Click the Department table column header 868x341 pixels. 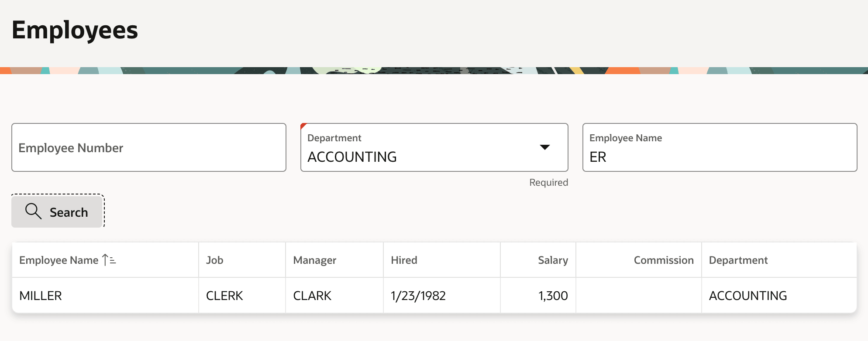[738, 260]
